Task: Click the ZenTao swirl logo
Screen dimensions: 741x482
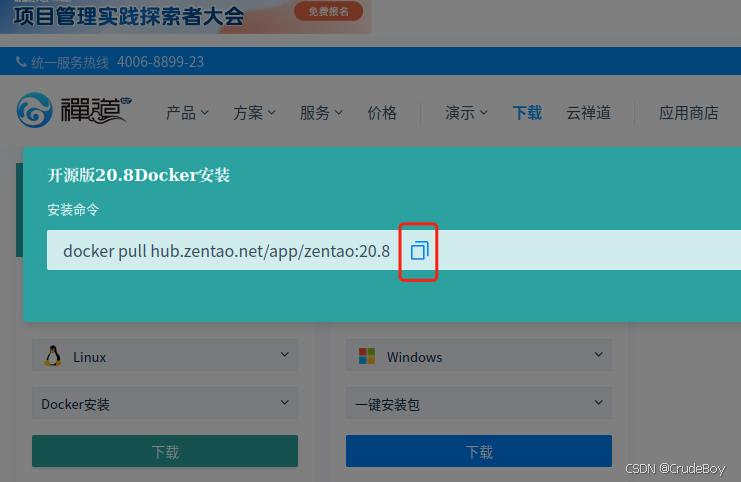Action: (x=34, y=110)
